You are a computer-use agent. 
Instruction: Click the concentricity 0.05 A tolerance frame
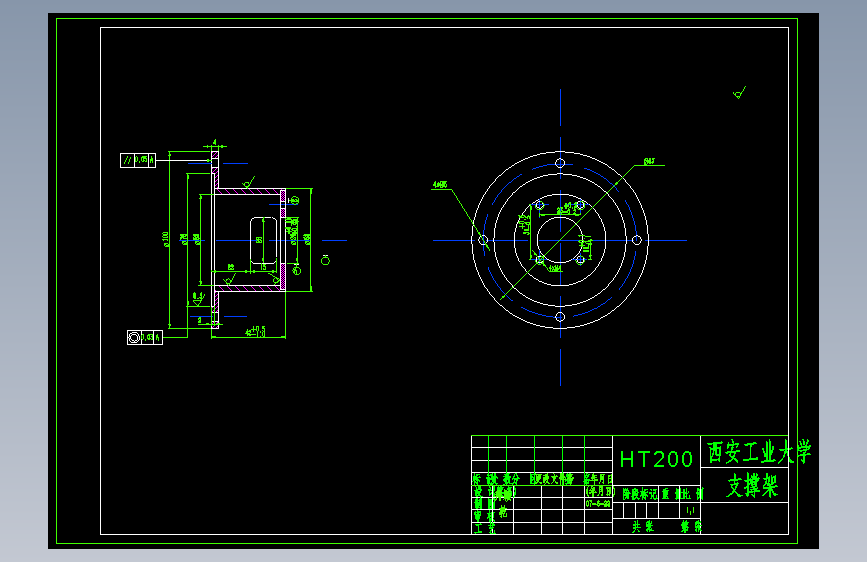pos(145,337)
